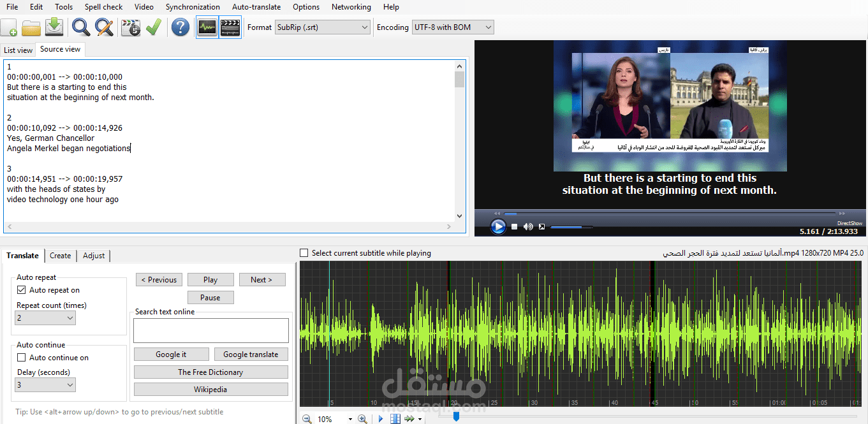This screenshot has width=868, height=424.
Task: Mute video using the speaker icon
Action: 528,227
